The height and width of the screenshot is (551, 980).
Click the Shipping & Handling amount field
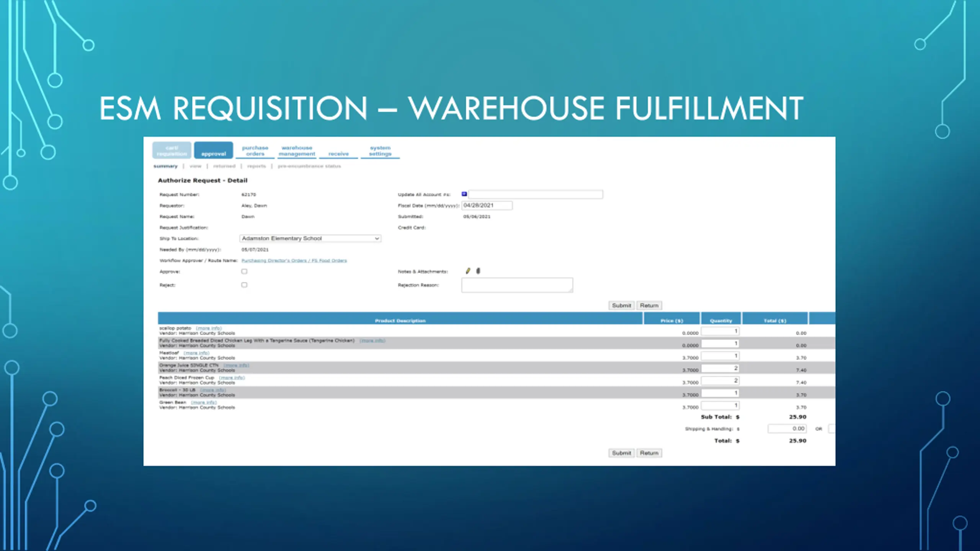[x=787, y=429]
